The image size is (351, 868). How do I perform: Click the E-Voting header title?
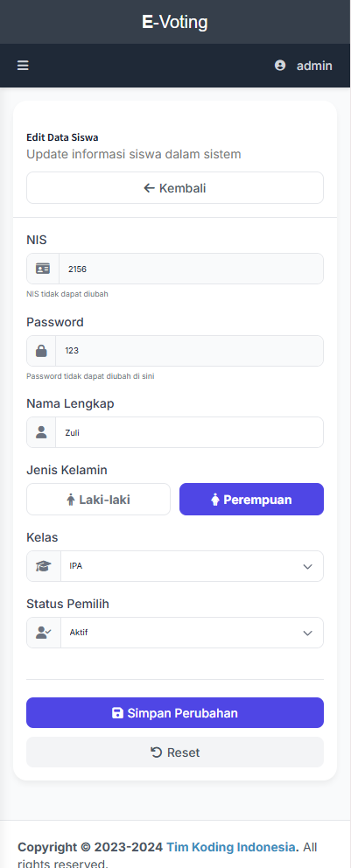click(x=175, y=22)
